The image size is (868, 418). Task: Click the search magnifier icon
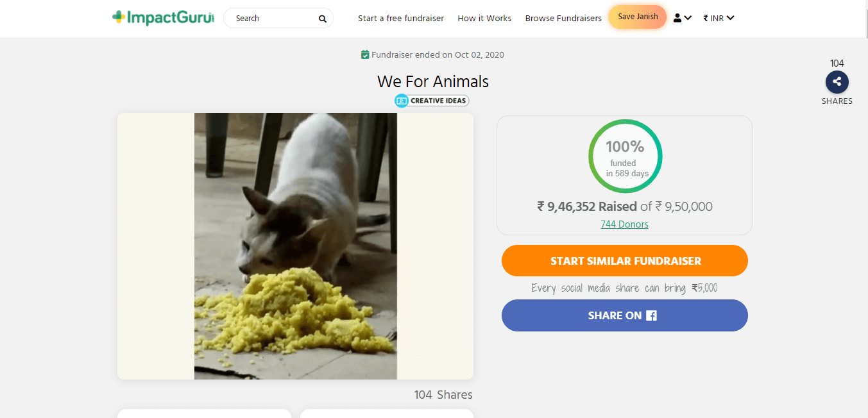(x=323, y=19)
